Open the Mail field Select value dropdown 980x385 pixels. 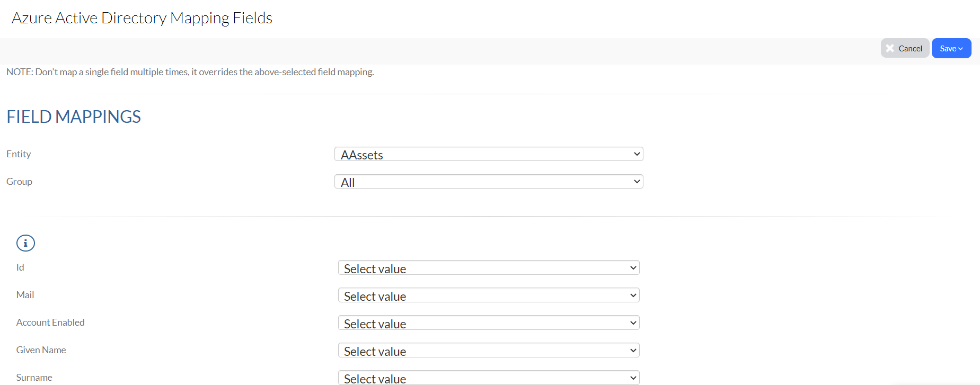click(x=489, y=296)
